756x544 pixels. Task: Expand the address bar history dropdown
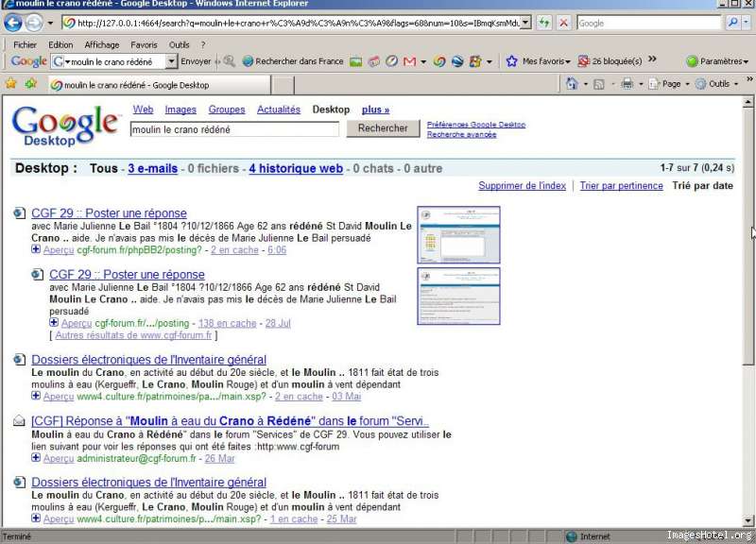[526, 23]
